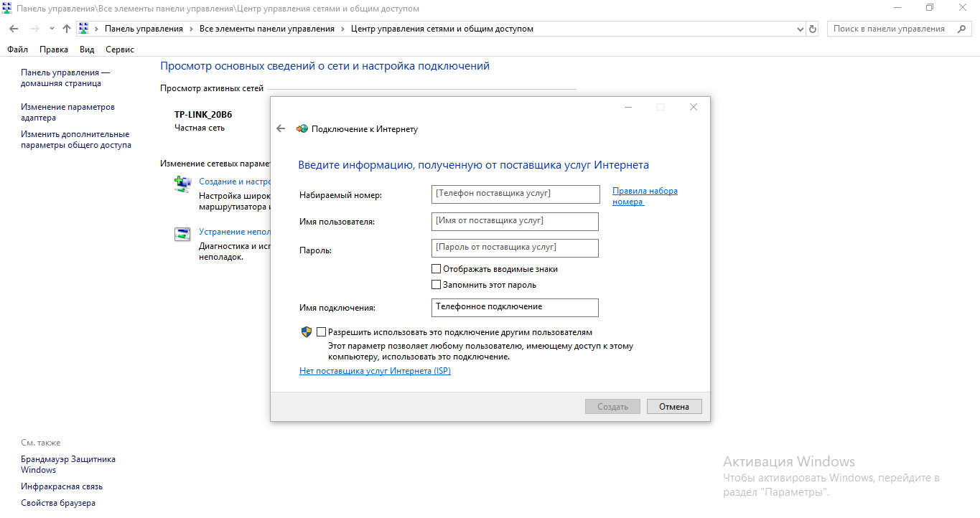Screen dimensions: 980x518
Task: Open 'Свойства браузера' link
Action: click(x=58, y=503)
